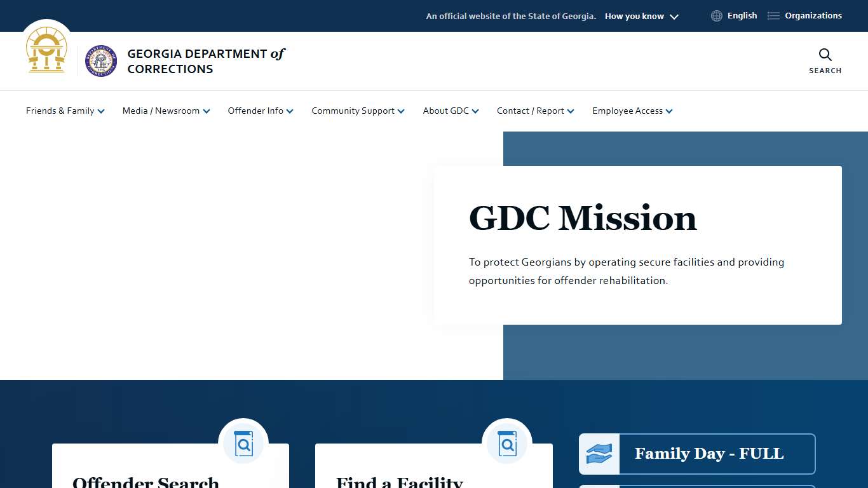Click the Department of Corrections seal
This screenshot has width=868, height=488.
point(100,61)
